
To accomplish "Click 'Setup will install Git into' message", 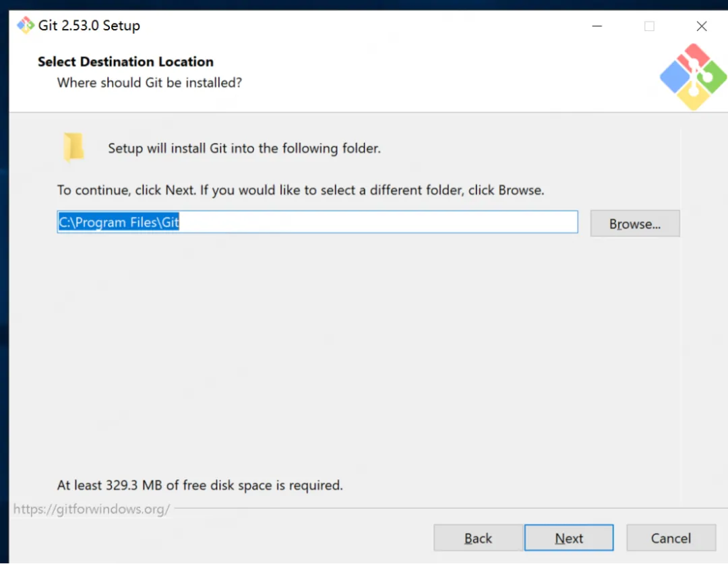I will click(x=244, y=148).
